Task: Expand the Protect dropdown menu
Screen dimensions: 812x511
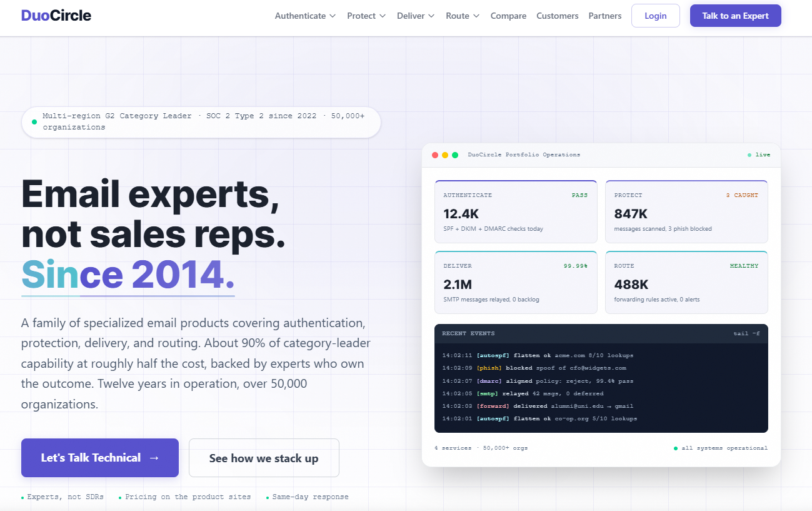Action: pos(366,16)
